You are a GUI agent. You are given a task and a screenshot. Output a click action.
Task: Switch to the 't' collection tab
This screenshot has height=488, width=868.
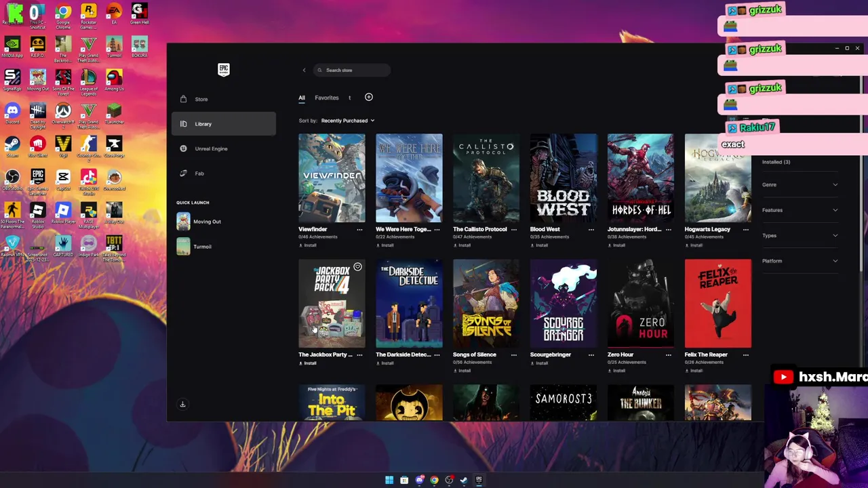pos(350,98)
